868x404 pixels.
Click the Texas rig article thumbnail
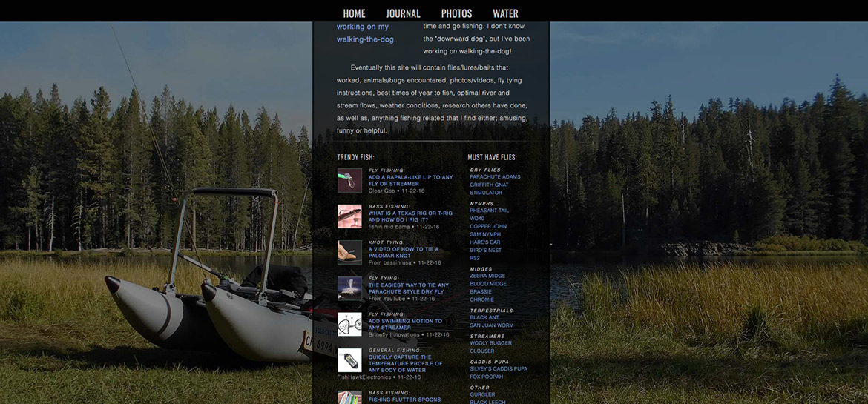(349, 216)
